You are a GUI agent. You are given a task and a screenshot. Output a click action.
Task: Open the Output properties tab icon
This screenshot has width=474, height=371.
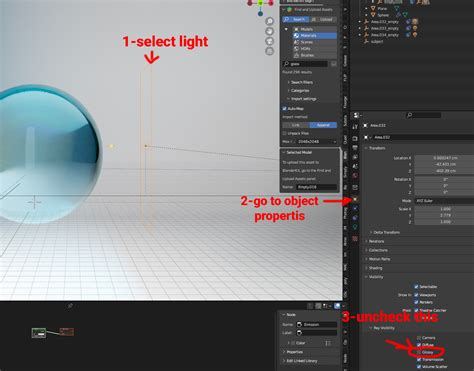click(355, 148)
